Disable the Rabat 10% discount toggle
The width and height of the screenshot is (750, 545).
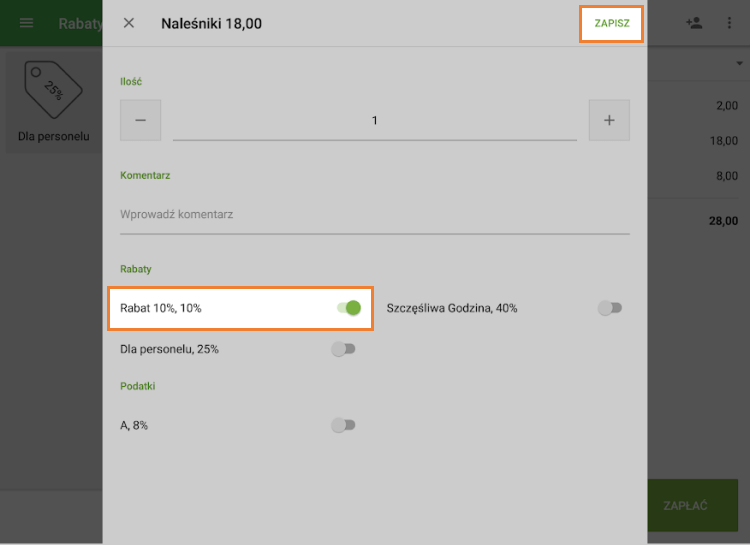(x=348, y=308)
